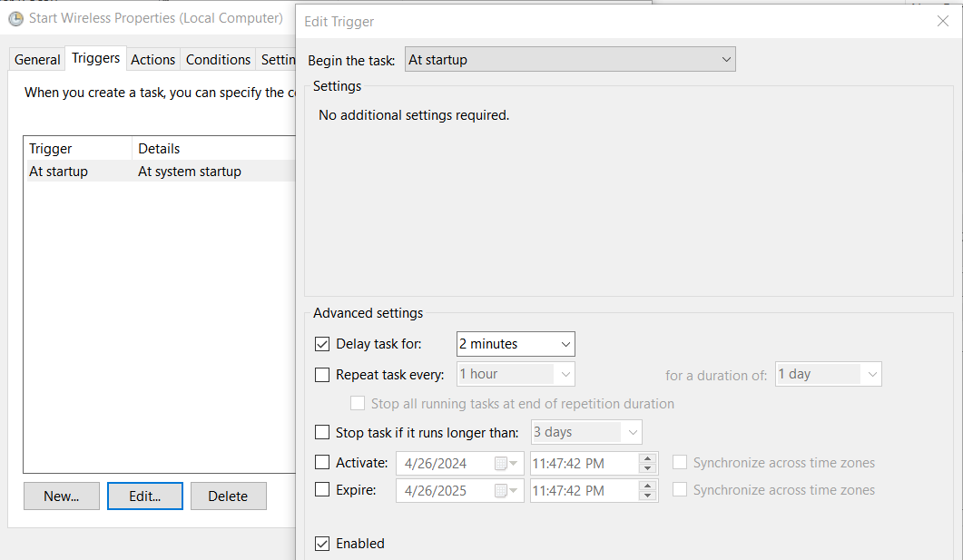
Task: Check Stop task if it runs longer than
Action: click(322, 433)
